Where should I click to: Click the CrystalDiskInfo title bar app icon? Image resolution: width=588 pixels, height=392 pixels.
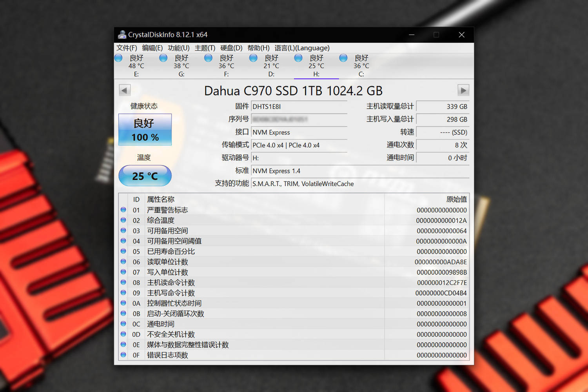click(122, 34)
